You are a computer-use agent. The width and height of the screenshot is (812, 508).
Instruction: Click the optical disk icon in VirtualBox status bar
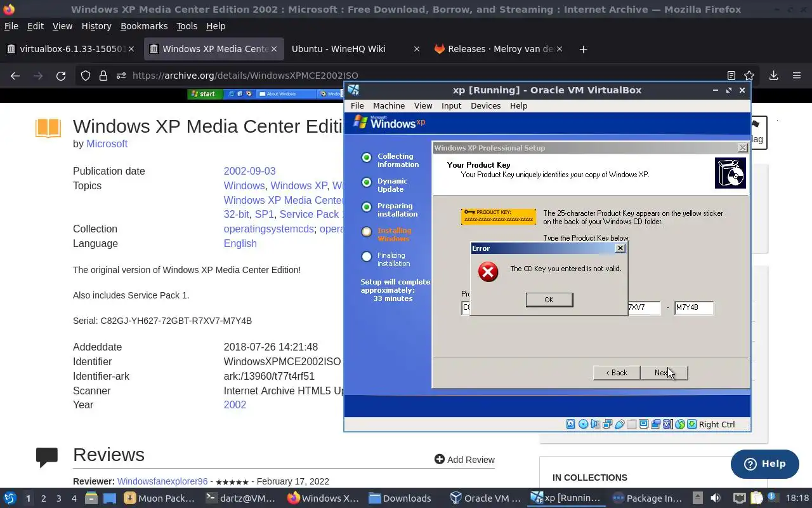(x=583, y=424)
